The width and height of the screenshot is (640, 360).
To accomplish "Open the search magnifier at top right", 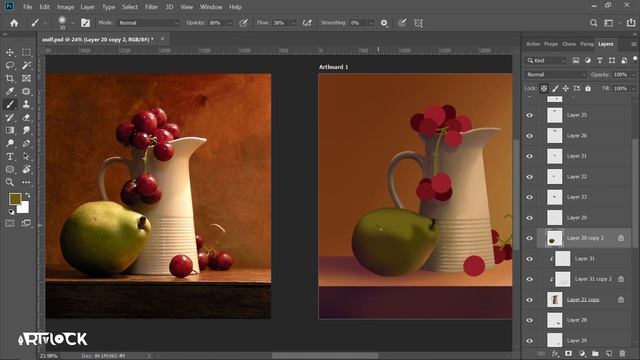I will coord(593,23).
